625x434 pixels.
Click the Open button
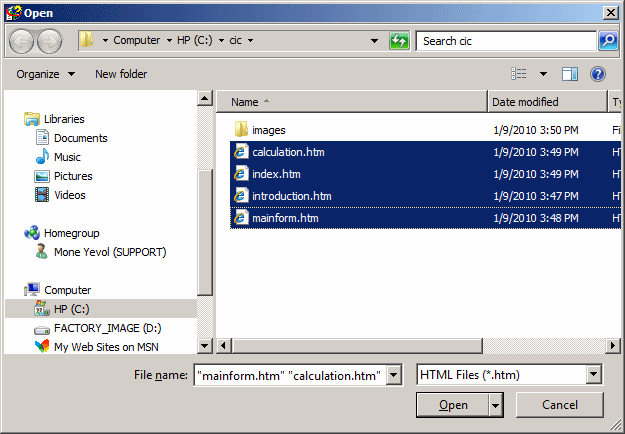point(453,405)
